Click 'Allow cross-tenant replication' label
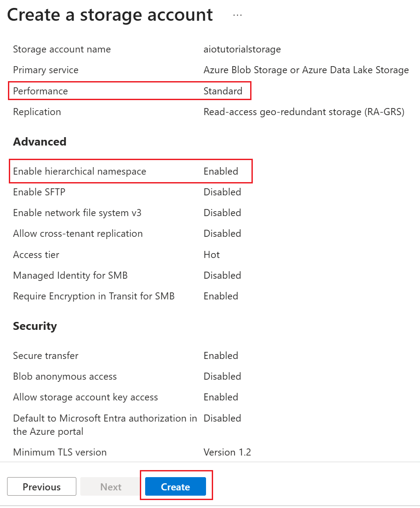Image resolution: width=420 pixels, height=508 pixels. 78,234
